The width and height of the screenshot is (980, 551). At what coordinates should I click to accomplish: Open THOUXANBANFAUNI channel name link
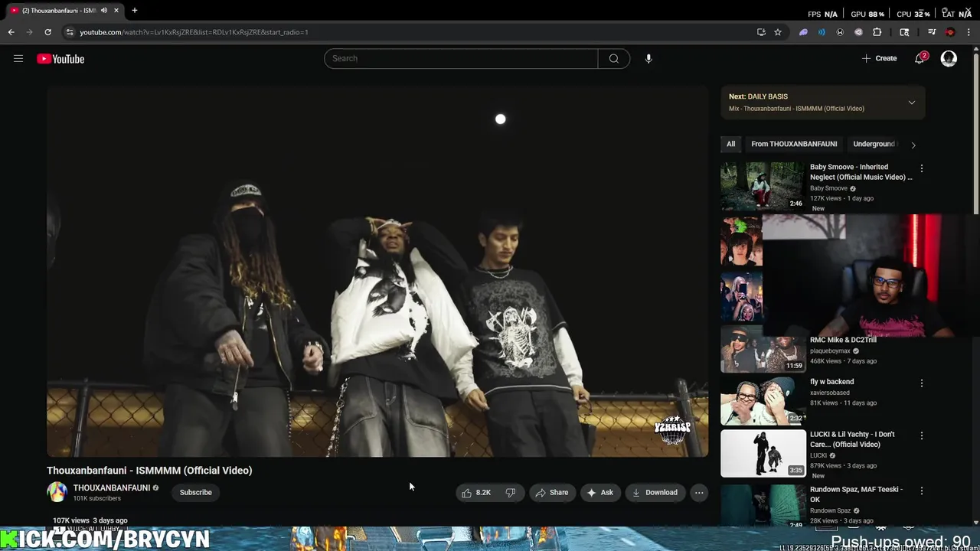112,488
